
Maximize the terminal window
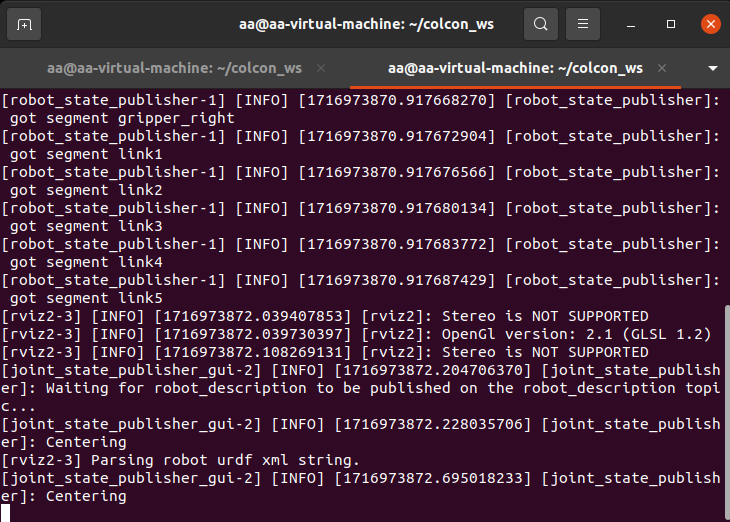(x=671, y=23)
